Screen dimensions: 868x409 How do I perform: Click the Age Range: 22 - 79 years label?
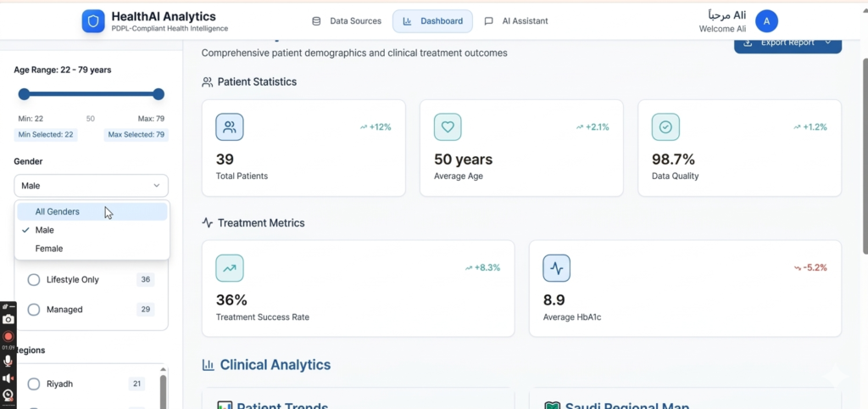pyautogui.click(x=63, y=70)
